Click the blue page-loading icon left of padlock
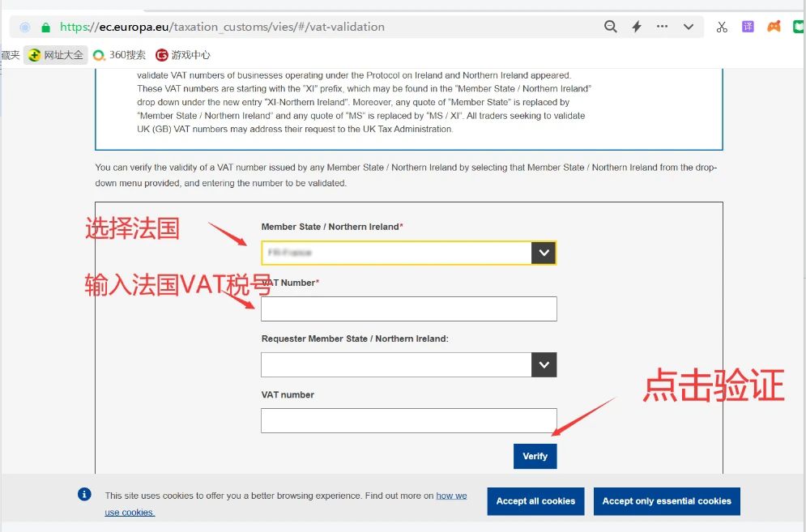Screen dimensions: 806x532 pyautogui.click(x=24, y=28)
